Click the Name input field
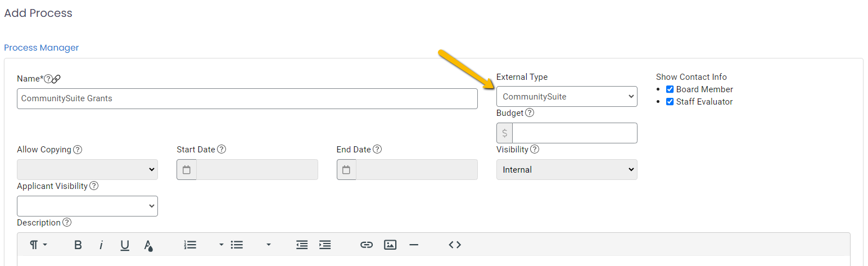Viewport: 868px width, 266px height. [x=247, y=98]
